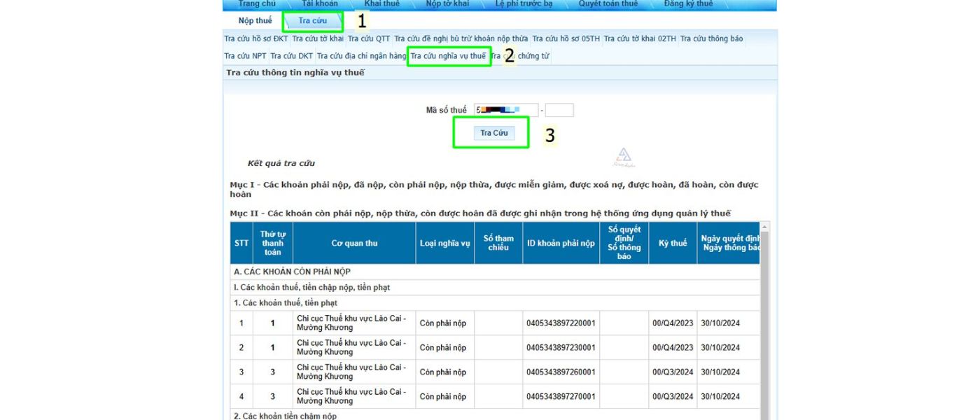Select ID 0405343897230001 cell
Image resolution: width=980 pixels, height=420 pixels.
561,348
